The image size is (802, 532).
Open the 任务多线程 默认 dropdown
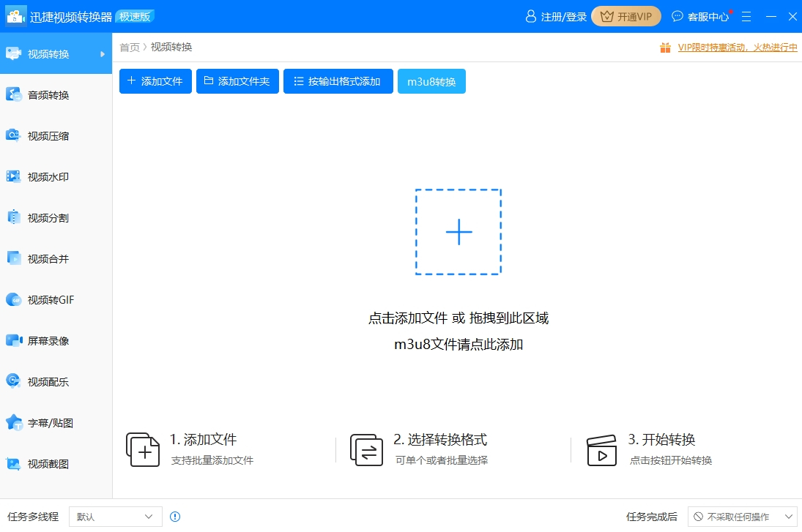click(x=114, y=516)
